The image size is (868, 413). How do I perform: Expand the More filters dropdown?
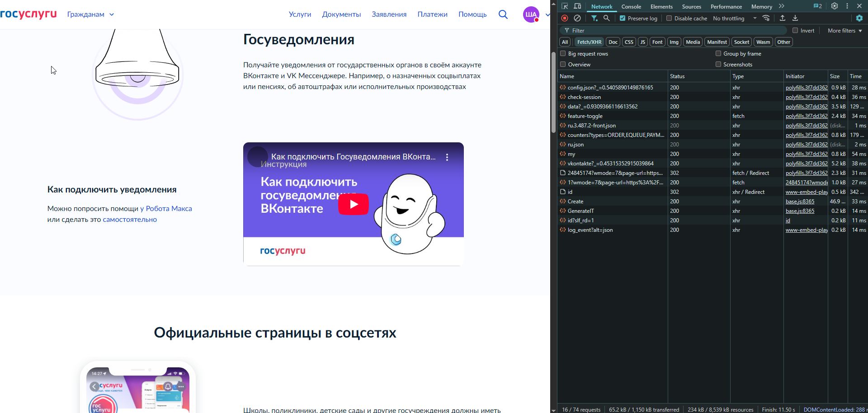[844, 31]
